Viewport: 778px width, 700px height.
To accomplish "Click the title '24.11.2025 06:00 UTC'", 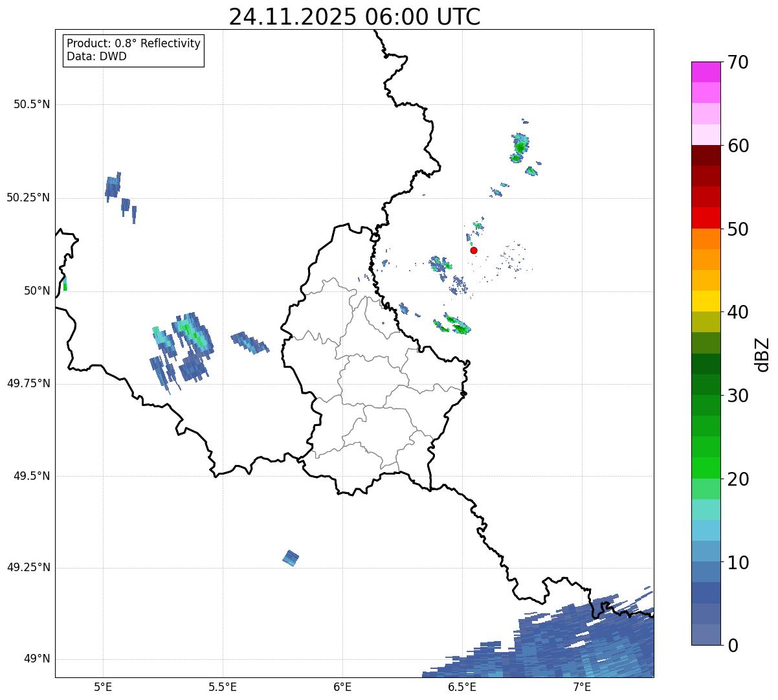I will 355,17.
